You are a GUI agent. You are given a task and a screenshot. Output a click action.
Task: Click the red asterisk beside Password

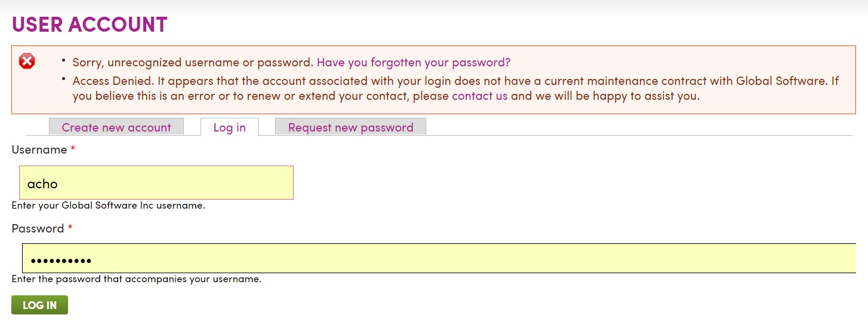click(70, 228)
